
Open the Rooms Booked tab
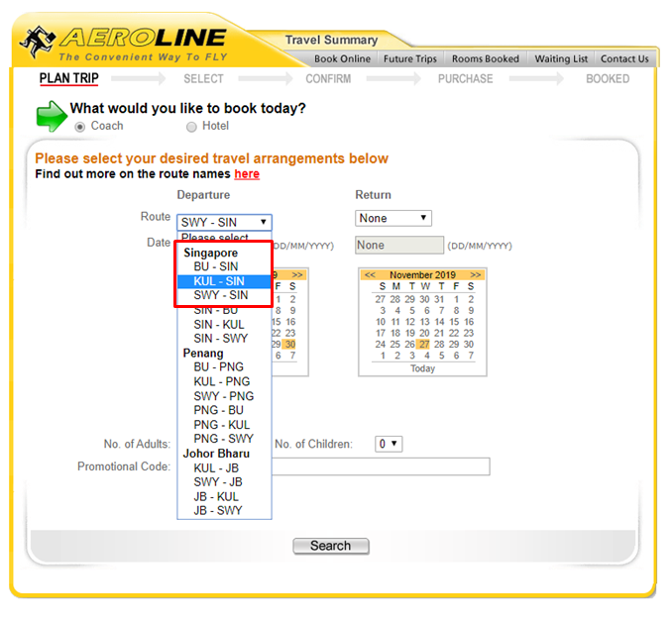point(485,58)
